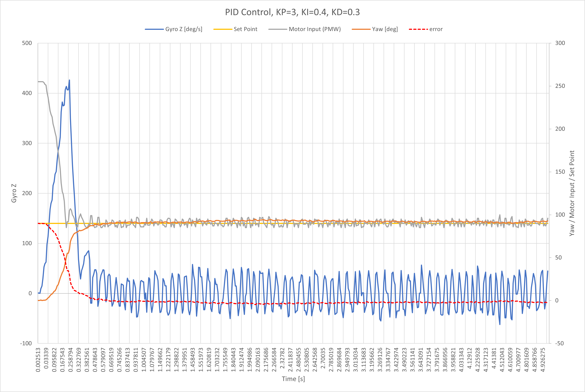585x392 pixels.
Task: Select the 'Yaw / Motor Input / Set Point' axis title
Action: click(572, 193)
